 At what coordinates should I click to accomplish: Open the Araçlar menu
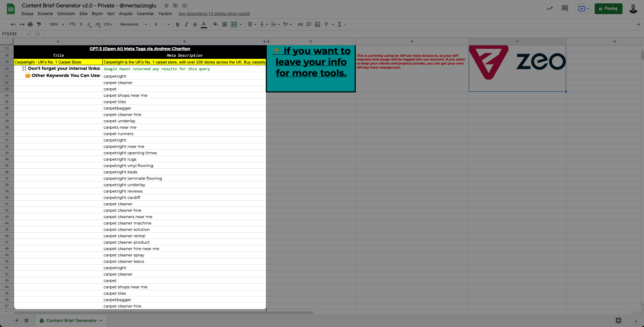126,14
